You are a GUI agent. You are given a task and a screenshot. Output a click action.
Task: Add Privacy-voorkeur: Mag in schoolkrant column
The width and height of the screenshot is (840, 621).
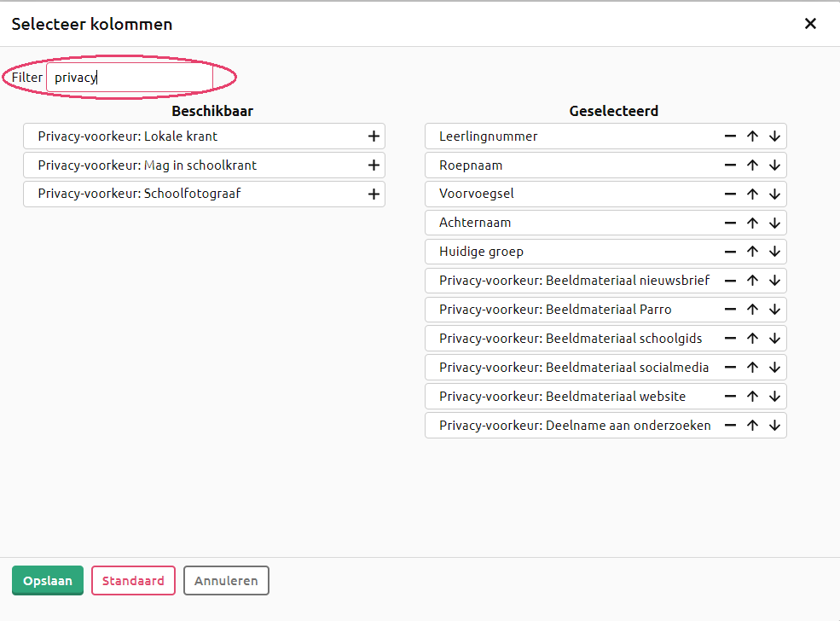coord(374,165)
